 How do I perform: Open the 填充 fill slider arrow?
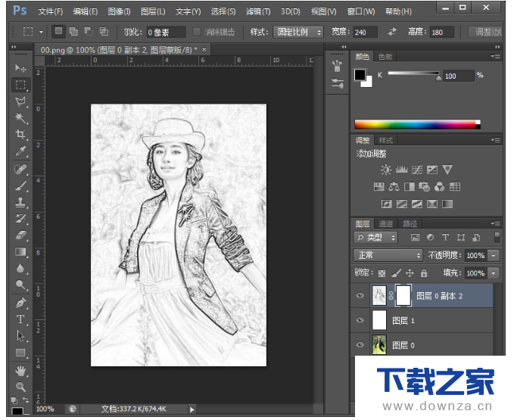tap(494, 273)
